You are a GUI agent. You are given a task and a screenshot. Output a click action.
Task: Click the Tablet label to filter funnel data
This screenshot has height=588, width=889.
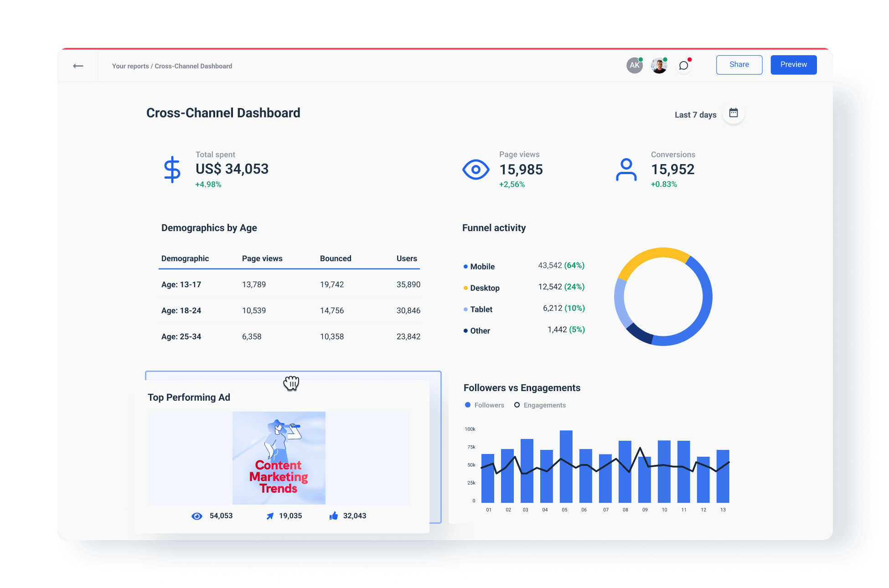click(481, 309)
